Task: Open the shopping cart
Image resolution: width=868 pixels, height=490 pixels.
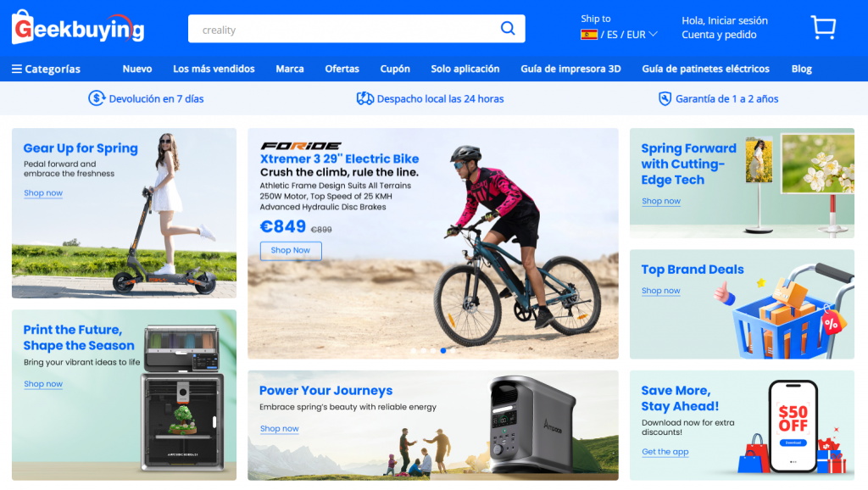Action: [x=823, y=28]
